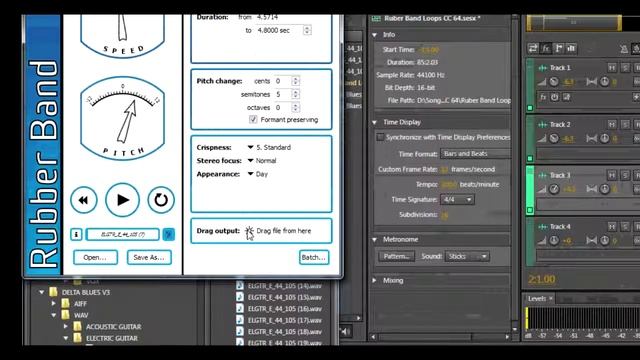Click the Track 1 fx icon in effects rack
The image size is (640, 360).
(x=543, y=98)
